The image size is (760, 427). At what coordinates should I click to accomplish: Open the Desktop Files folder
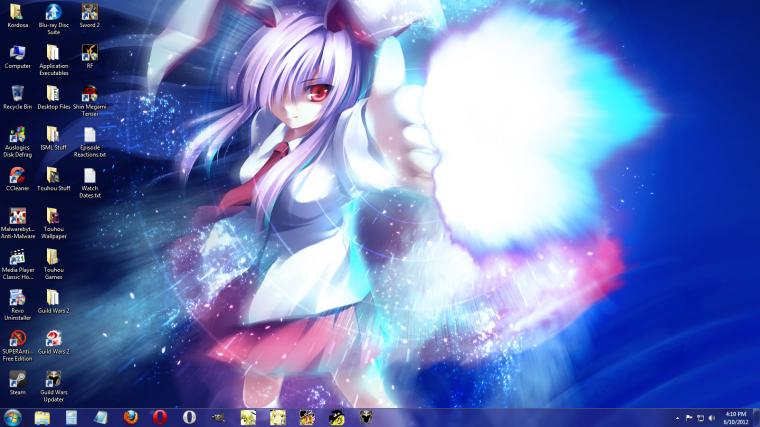(x=53, y=97)
